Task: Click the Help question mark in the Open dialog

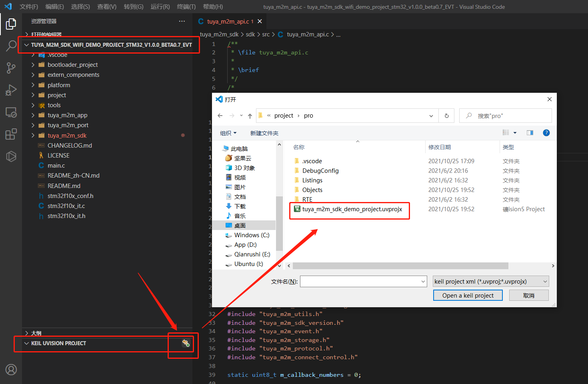Action: 546,132
